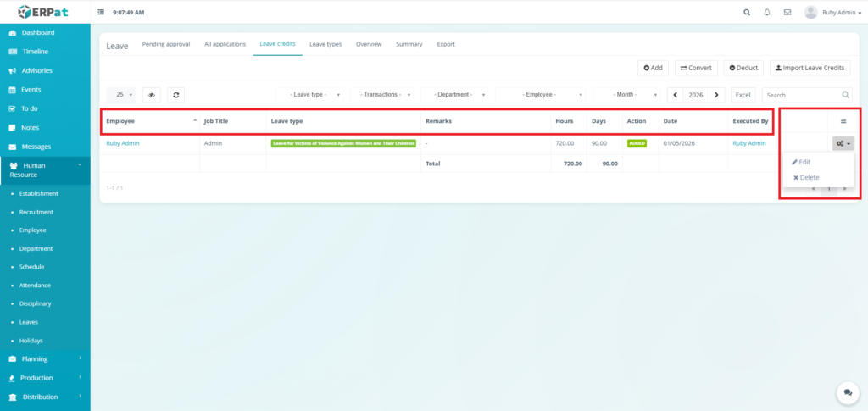
Task: Select Edit from the row action menu
Action: pyautogui.click(x=801, y=162)
